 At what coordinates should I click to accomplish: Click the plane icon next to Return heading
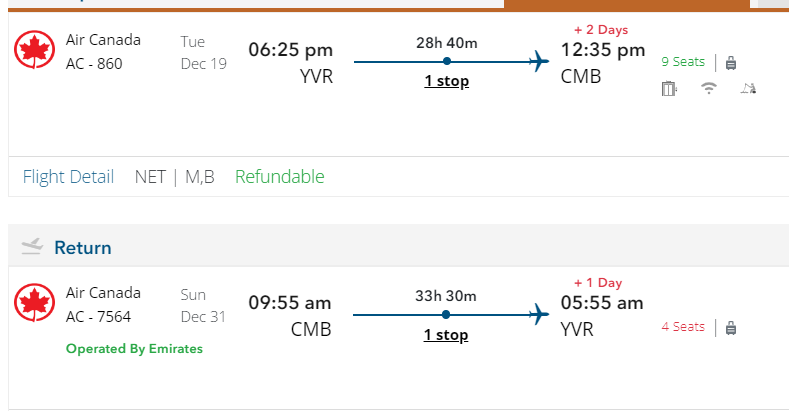[x=32, y=247]
